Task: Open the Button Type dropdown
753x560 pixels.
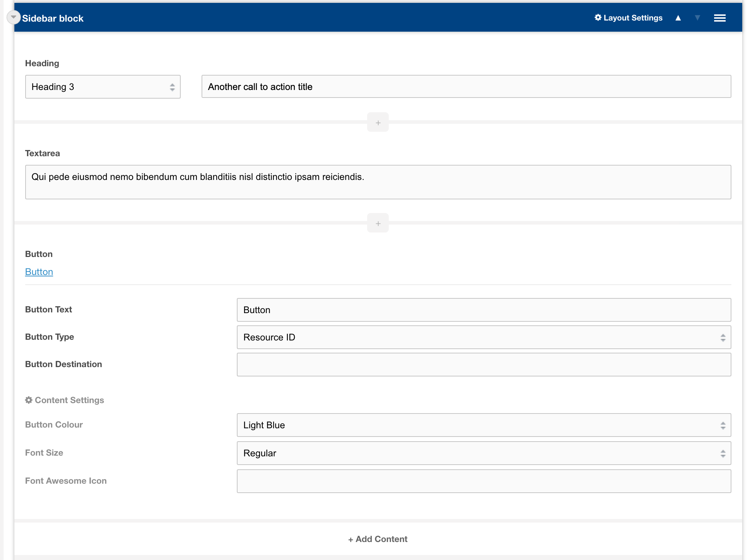Action: coord(484,337)
